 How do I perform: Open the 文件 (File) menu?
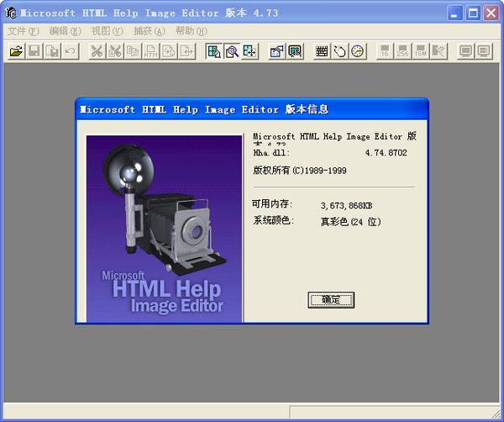[23, 31]
